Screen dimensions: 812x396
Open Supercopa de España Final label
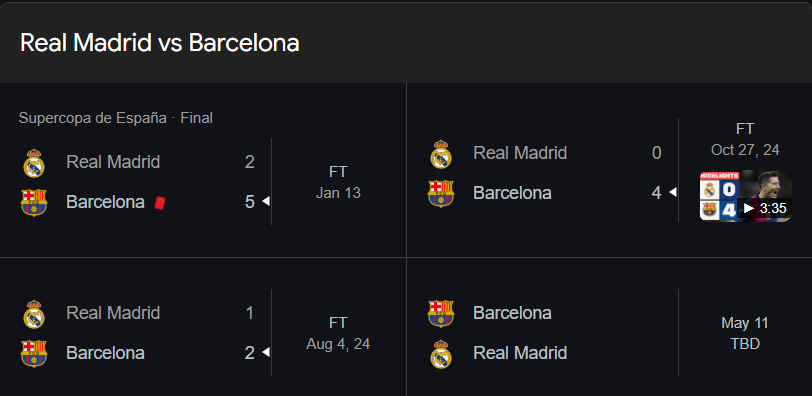click(115, 118)
